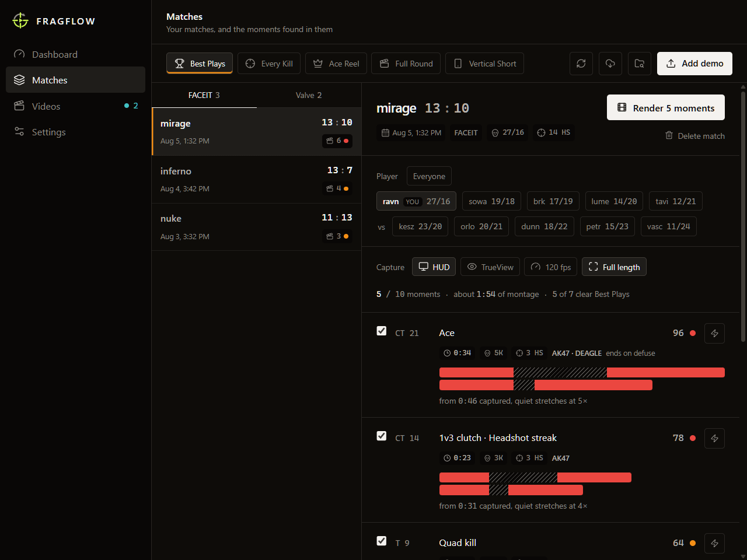Switch to the Valve 2 tab
747x560 pixels.
pyautogui.click(x=309, y=95)
